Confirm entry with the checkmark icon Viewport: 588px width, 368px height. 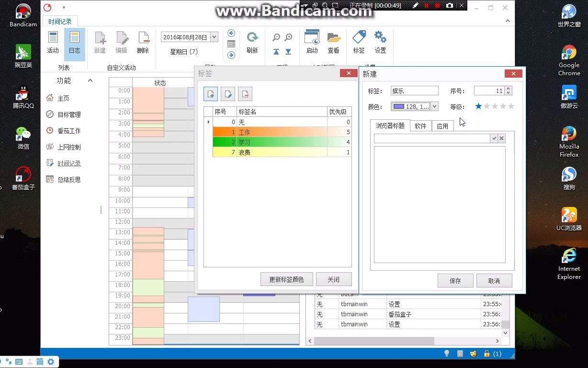[x=494, y=138]
